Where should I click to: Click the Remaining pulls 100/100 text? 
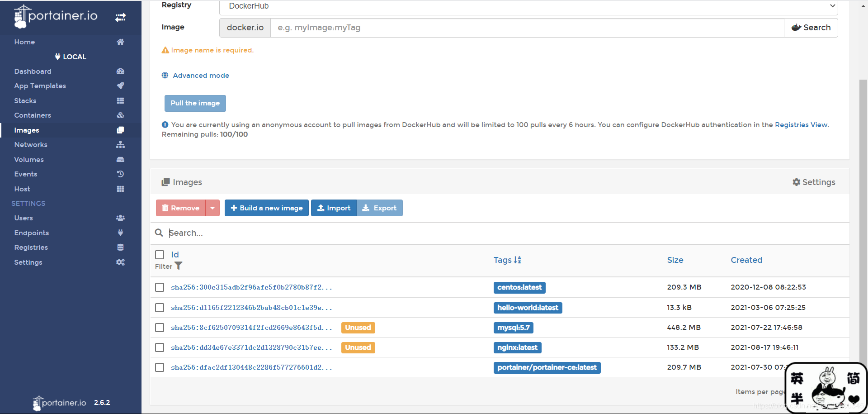coord(205,134)
